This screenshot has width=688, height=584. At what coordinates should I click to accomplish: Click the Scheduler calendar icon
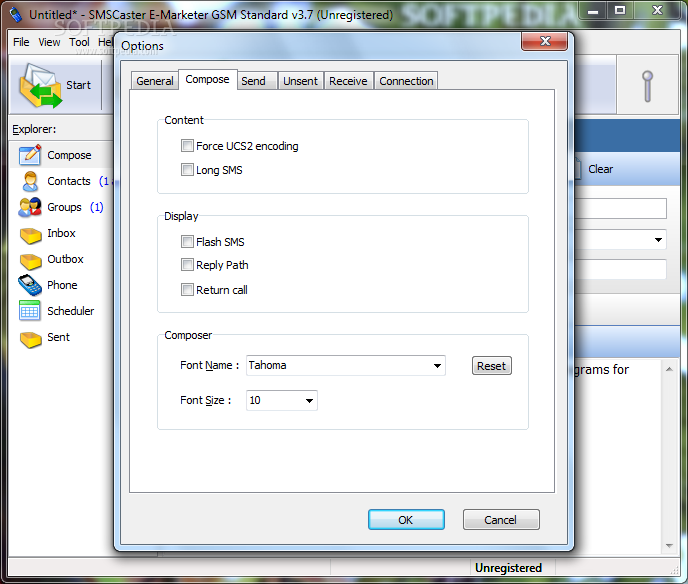point(29,311)
